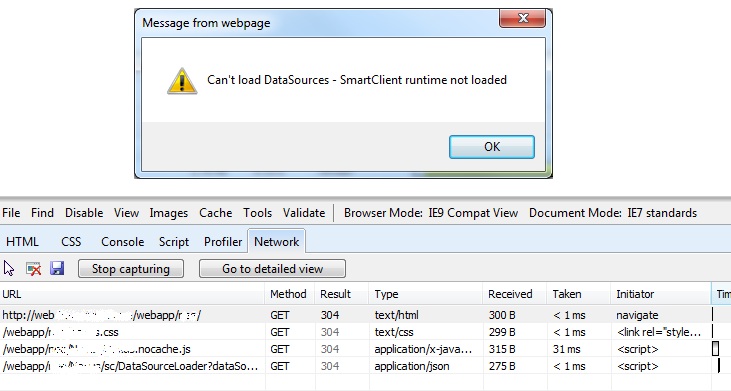
Task: Switch to the Console tab
Action: pyautogui.click(x=123, y=242)
